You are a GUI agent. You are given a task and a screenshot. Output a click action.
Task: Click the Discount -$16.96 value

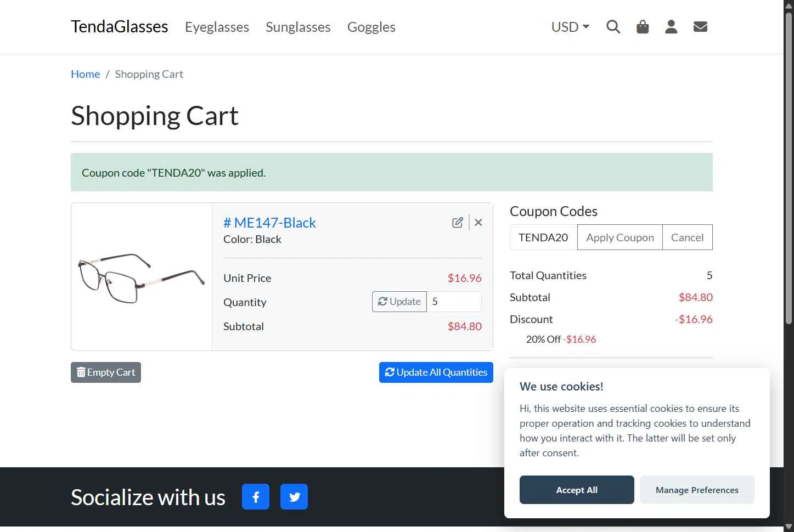(x=694, y=319)
